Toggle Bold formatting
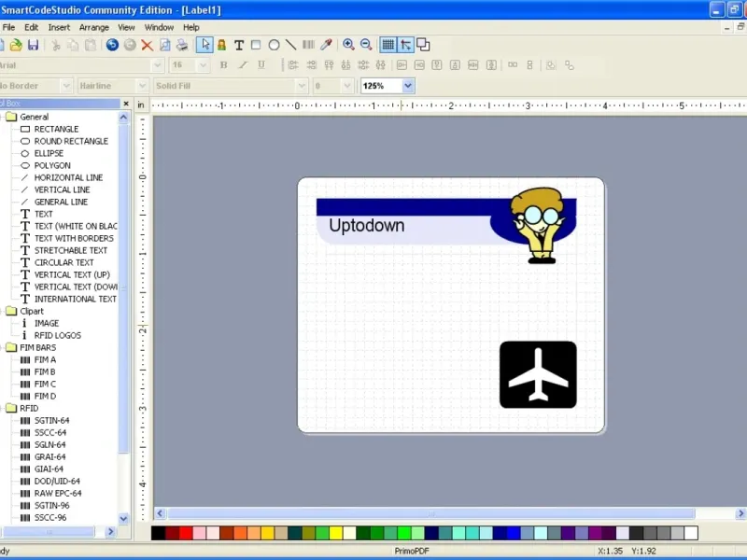This screenshot has height=560, width=747. point(223,65)
